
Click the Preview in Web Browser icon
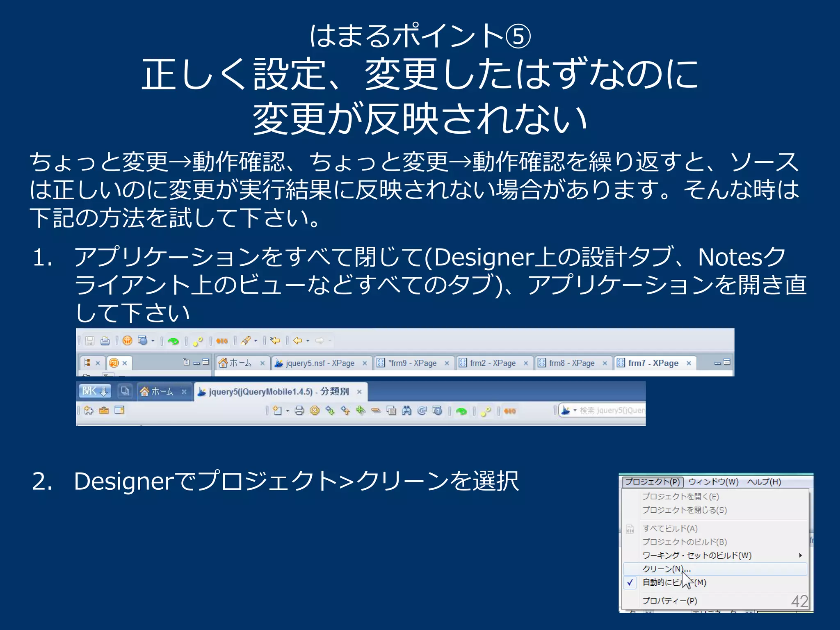point(142,340)
